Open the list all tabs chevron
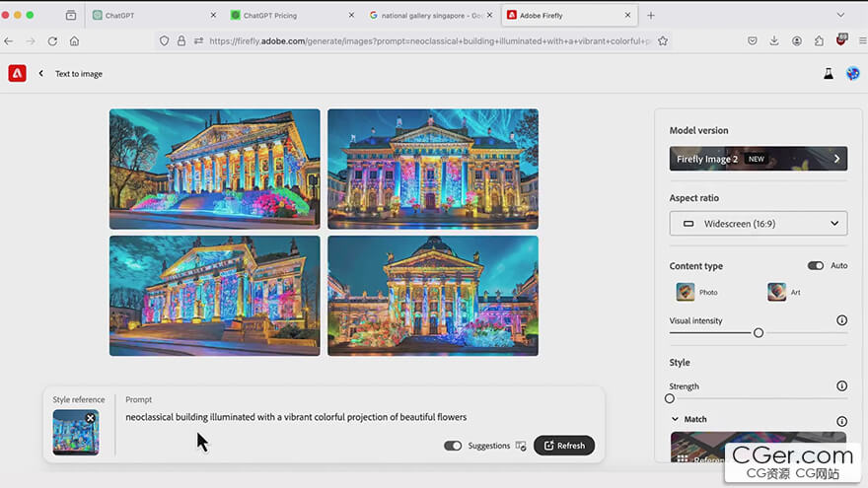 click(x=840, y=15)
